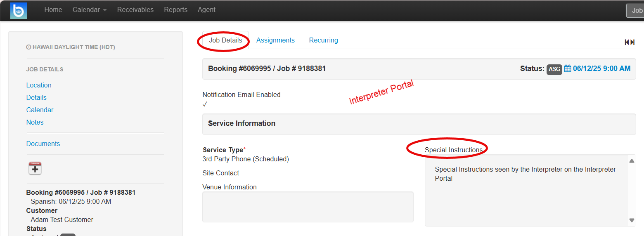Jump to Calendar section in sidebar
Screen dimensions: 644x236
click(x=40, y=110)
